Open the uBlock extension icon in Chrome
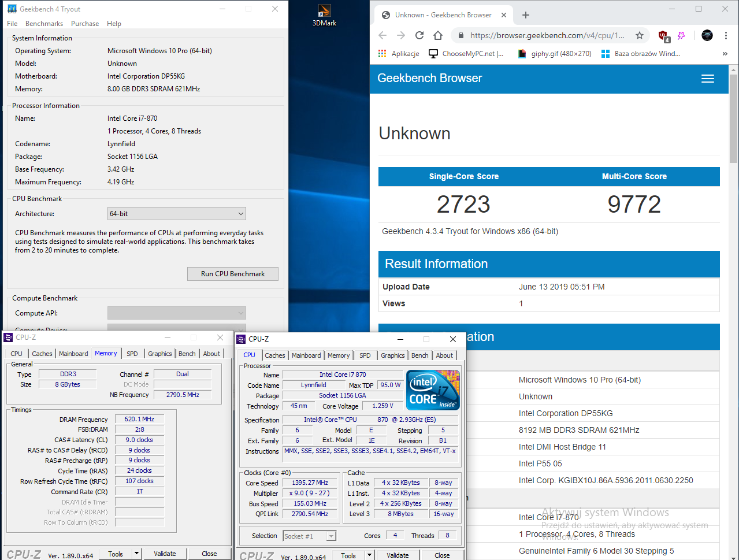The image size is (739, 560). tap(664, 36)
